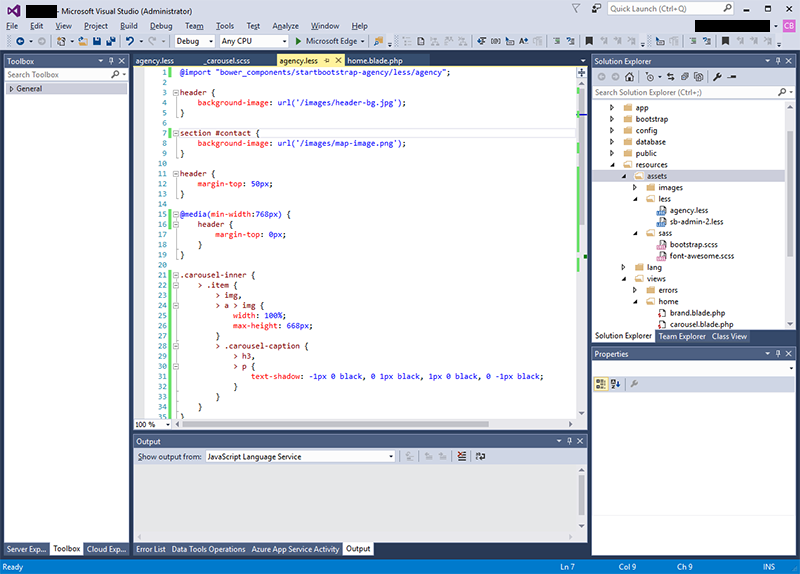This screenshot has height=574, width=800.
Task: Select sb-admin-2.less file in tree
Action: pyautogui.click(x=696, y=222)
